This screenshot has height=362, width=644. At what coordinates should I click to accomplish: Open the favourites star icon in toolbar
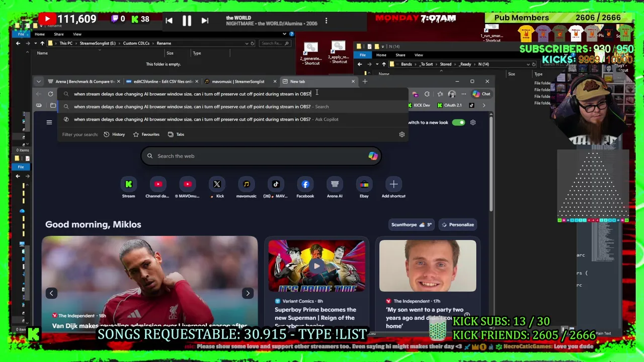(440, 94)
